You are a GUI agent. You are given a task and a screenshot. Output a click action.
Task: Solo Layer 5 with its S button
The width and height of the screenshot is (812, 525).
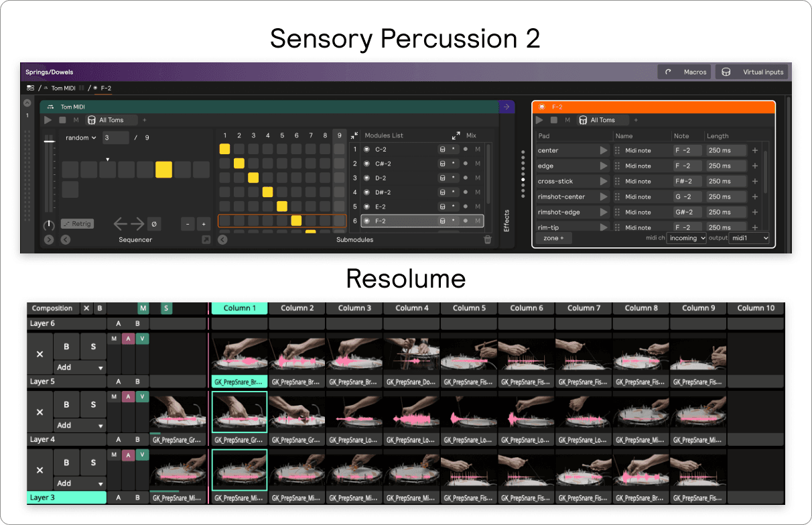[93, 347]
